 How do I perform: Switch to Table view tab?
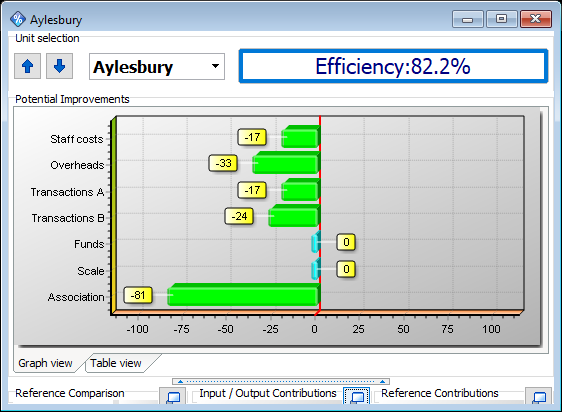point(116,363)
